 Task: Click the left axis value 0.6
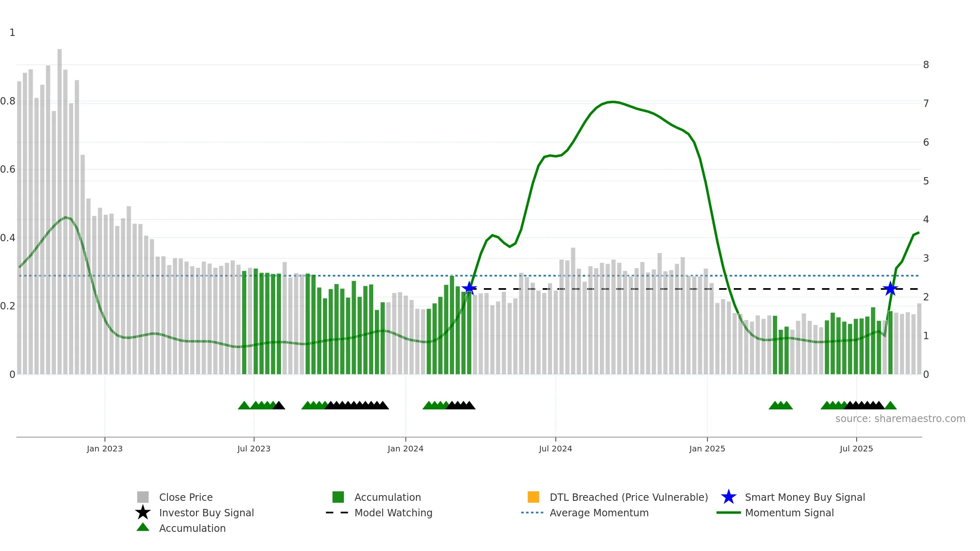8,169
